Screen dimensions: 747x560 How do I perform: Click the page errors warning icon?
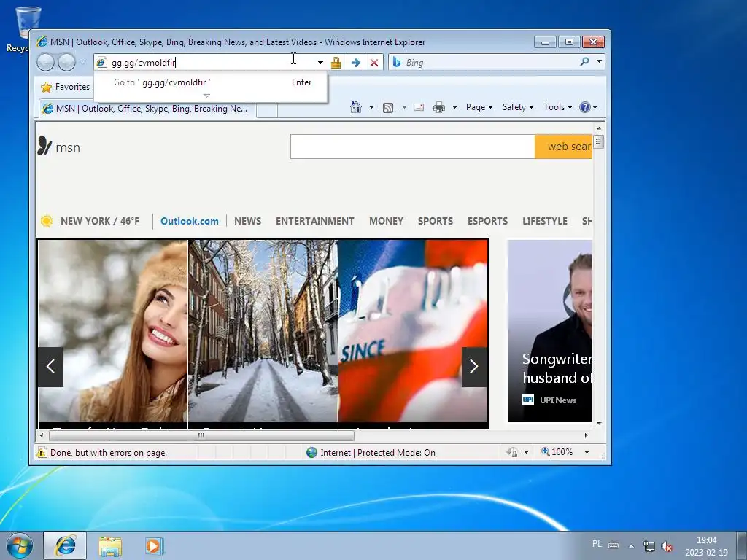(x=42, y=452)
